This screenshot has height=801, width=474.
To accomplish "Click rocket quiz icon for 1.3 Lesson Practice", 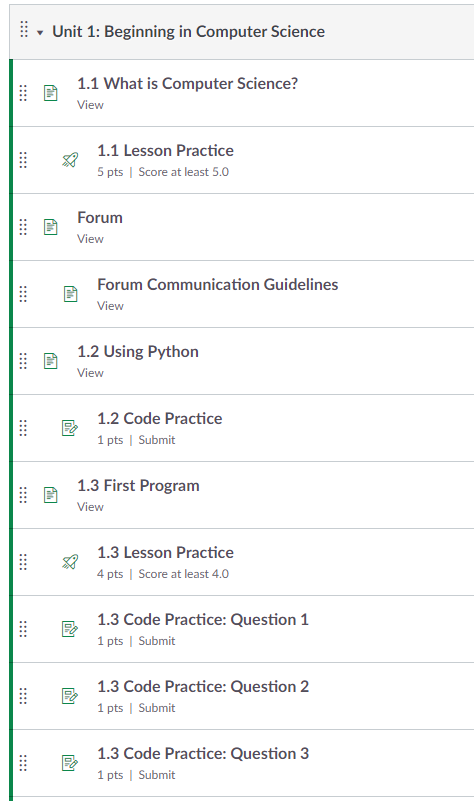I will coord(70,562).
